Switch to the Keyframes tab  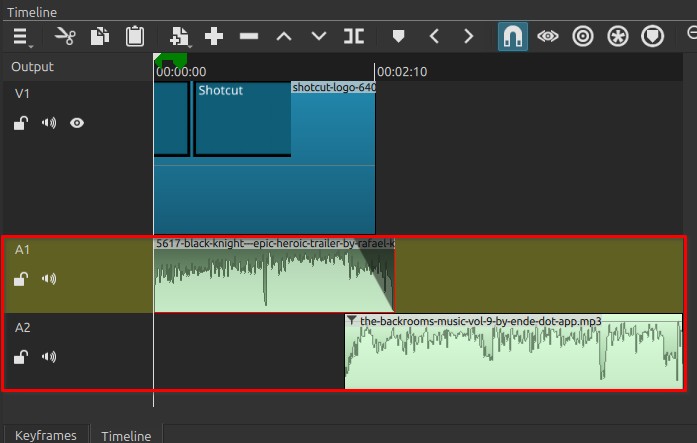click(x=45, y=435)
